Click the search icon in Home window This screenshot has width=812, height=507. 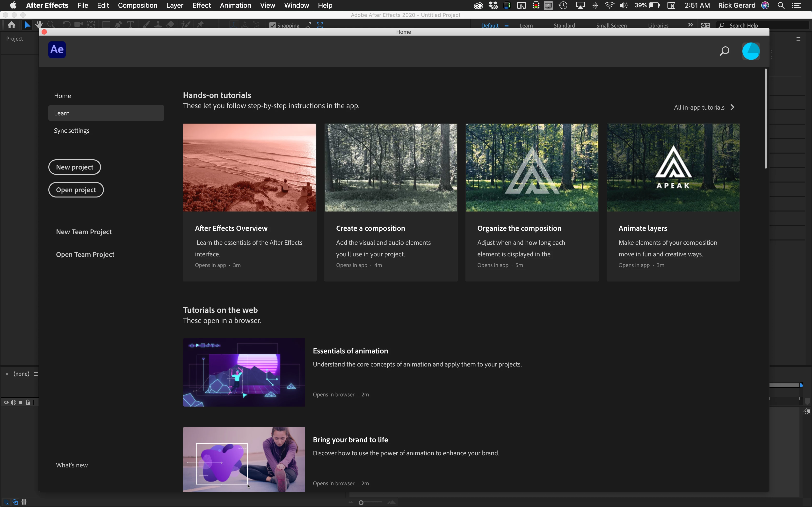coord(724,51)
